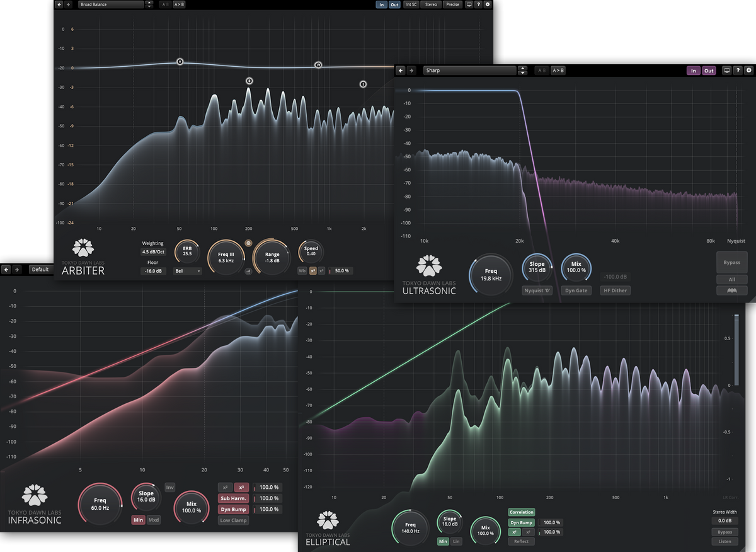Click Ultrasonic previous preset arrow
Screen dimensions: 756x552
[x=402, y=71]
